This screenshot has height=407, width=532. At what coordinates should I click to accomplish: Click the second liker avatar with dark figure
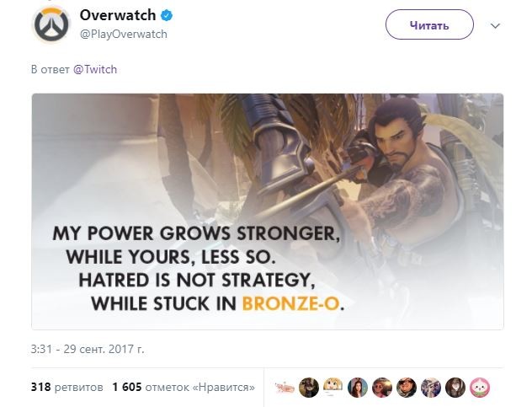(x=309, y=388)
